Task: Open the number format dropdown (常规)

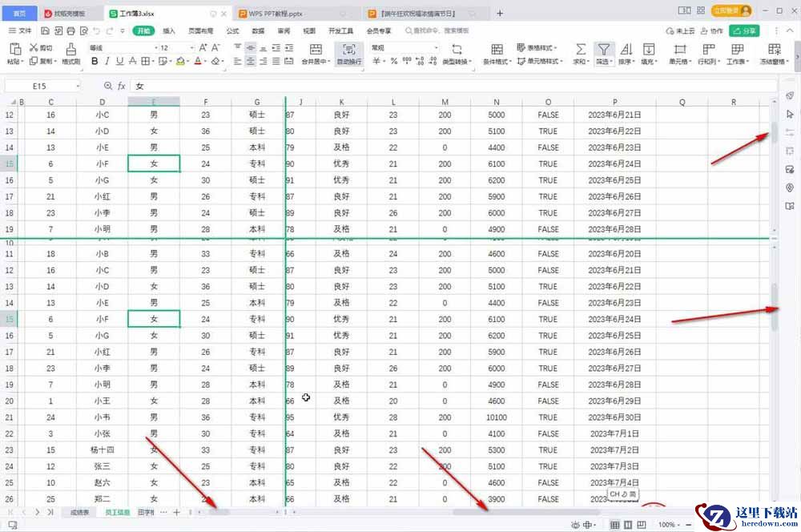Action: 437,47
